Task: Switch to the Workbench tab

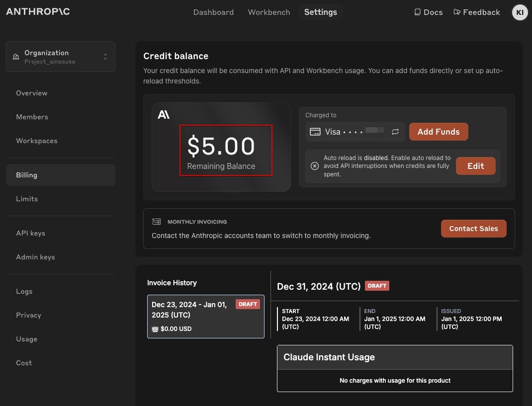Action: pos(269,12)
